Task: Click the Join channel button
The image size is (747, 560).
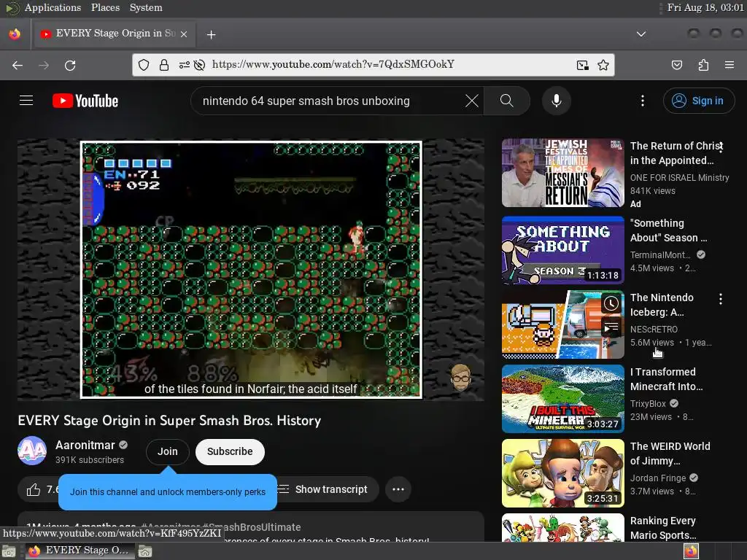Action: pos(168,451)
